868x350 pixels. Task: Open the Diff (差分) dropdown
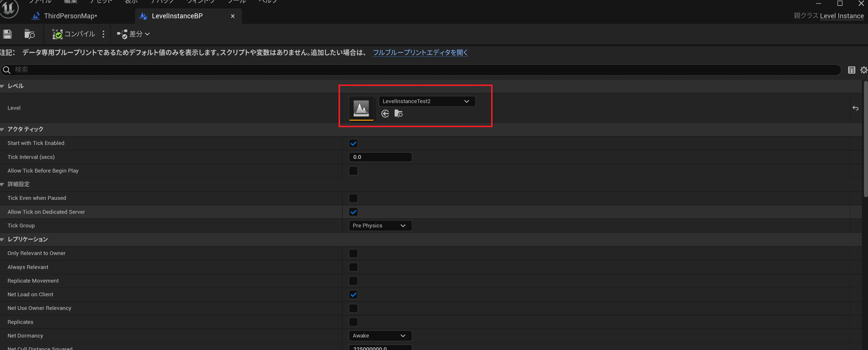pos(133,34)
